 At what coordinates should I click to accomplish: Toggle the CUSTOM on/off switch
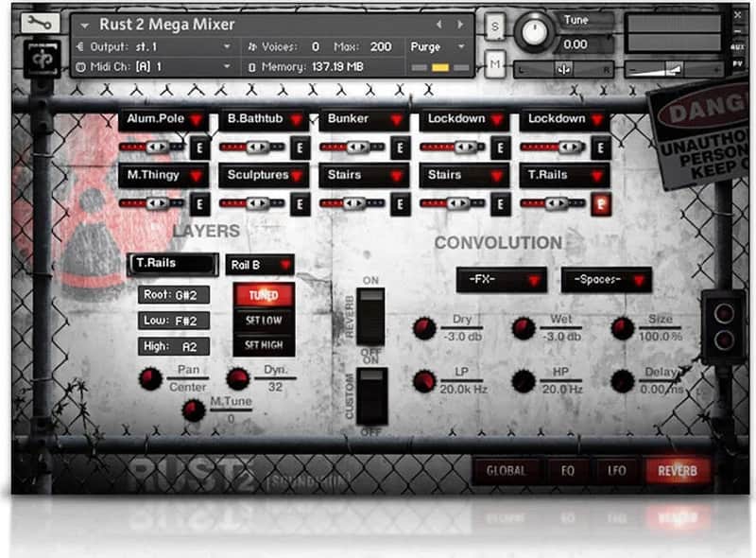[371, 396]
